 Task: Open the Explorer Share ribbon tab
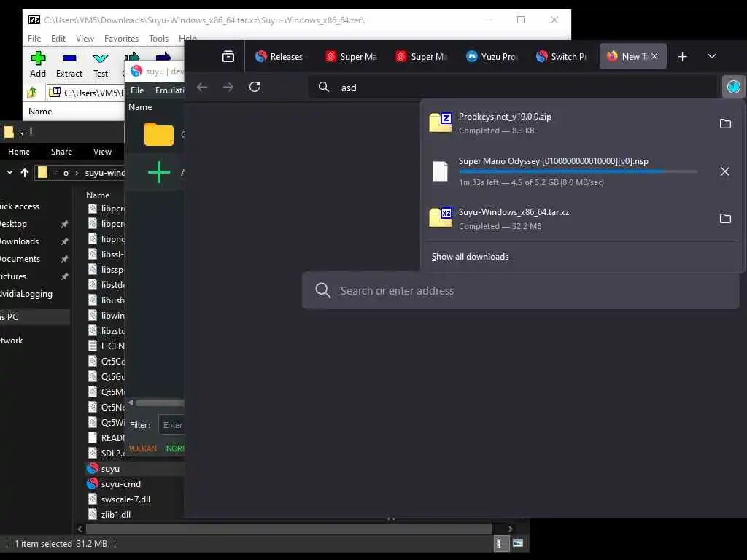[62, 152]
